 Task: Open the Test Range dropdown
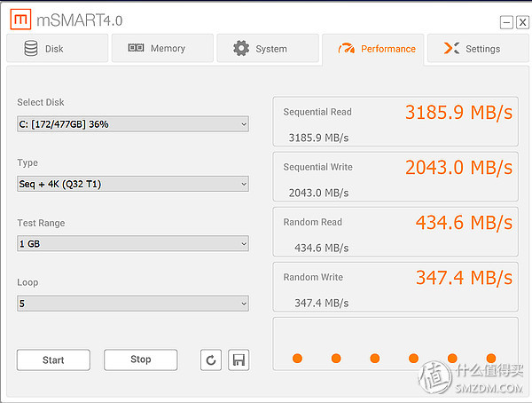coord(133,243)
